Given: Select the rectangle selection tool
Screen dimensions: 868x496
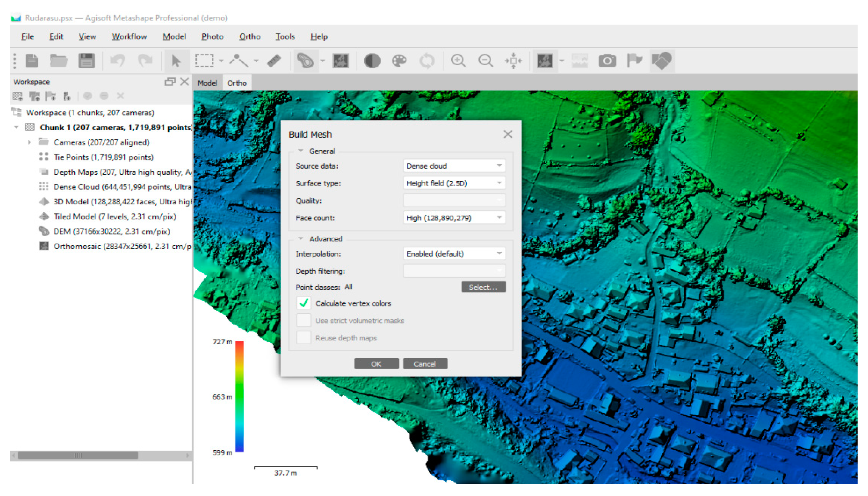Looking at the screenshot, I should [x=204, y=61].
